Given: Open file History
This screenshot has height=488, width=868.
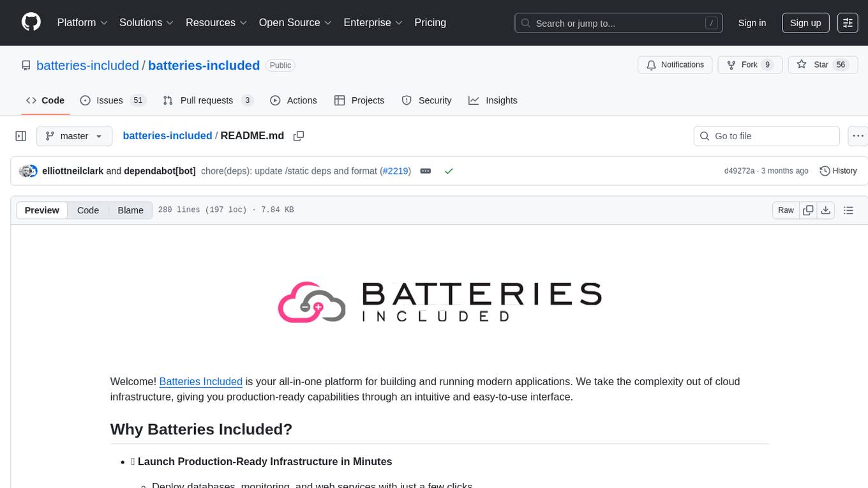Looking at the screenshot, I should (x=838, y=171).
